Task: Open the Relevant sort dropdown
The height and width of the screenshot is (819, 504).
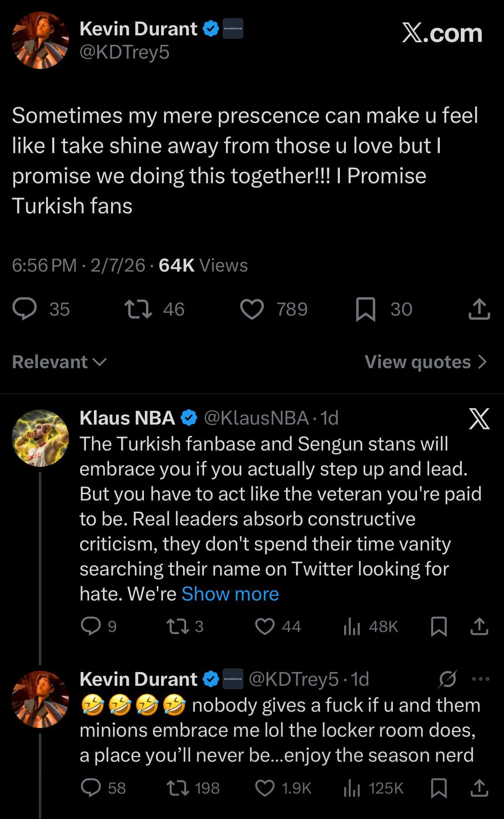Action: pos(59,362)
